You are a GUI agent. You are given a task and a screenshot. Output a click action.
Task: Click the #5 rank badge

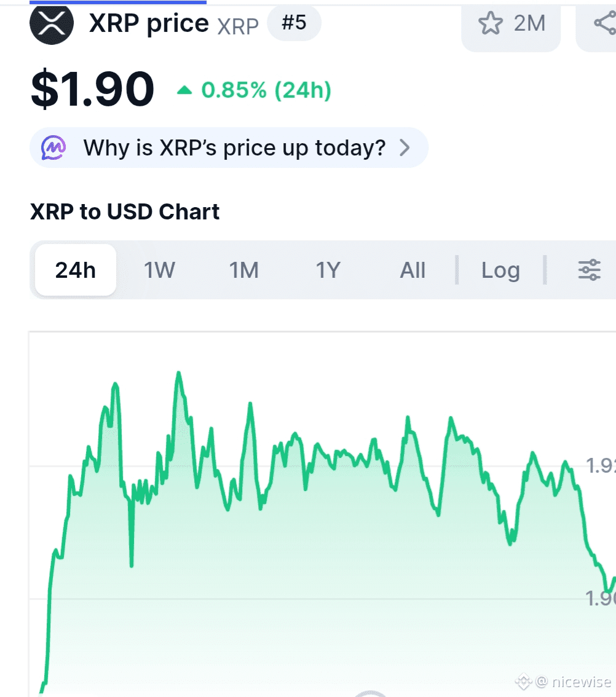coord(294,23)
